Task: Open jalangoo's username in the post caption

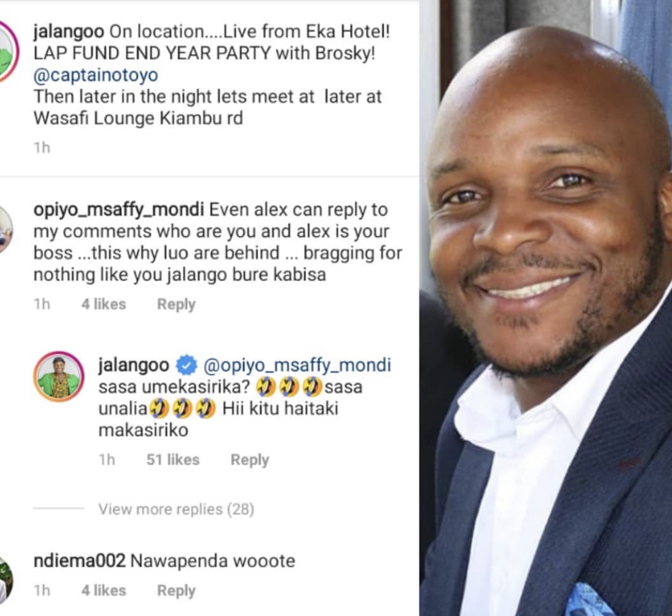Action: coord(68,31)
